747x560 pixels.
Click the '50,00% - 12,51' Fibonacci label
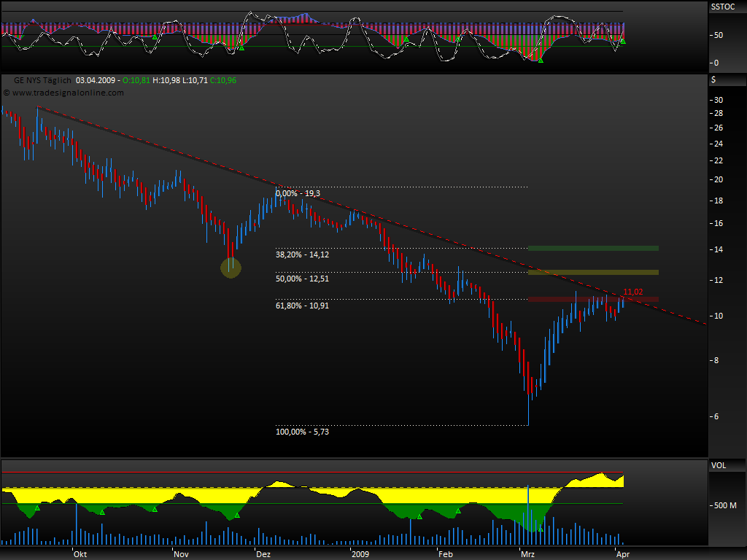coord(302,278)
